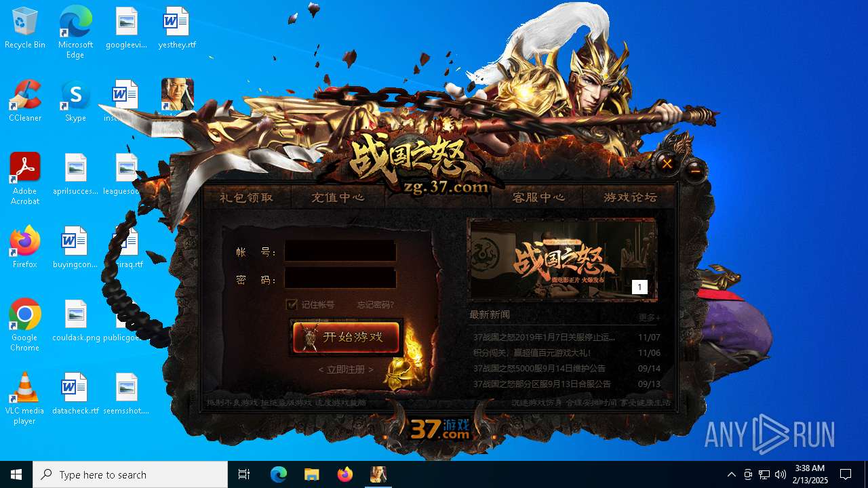This screenshot has width=868, height=488.
Task: Toggle the 记住帐号 remember account checkbox
Action: pos(292,304)
